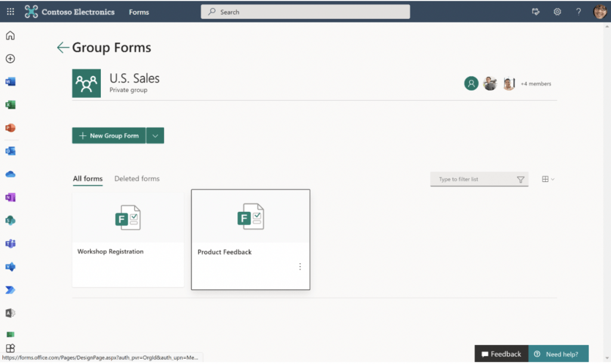Open the account profile picture menu

pyautogui.click(x=600, y=12)
